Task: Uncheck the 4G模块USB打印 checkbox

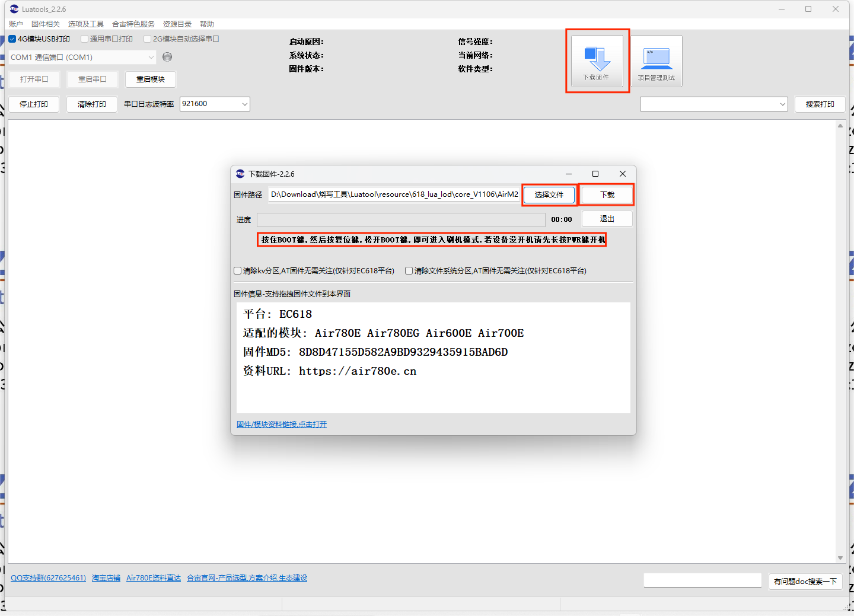Action: point(12,39)
